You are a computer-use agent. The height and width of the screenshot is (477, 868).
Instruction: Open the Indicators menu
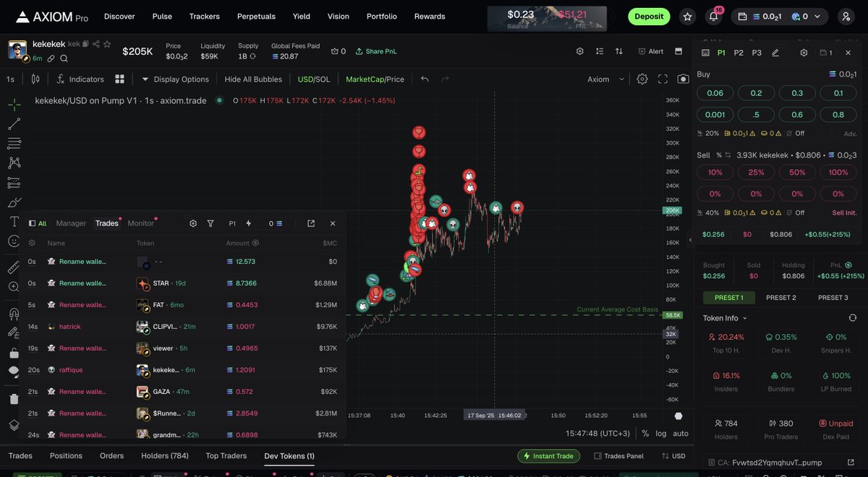pos(80,79)
